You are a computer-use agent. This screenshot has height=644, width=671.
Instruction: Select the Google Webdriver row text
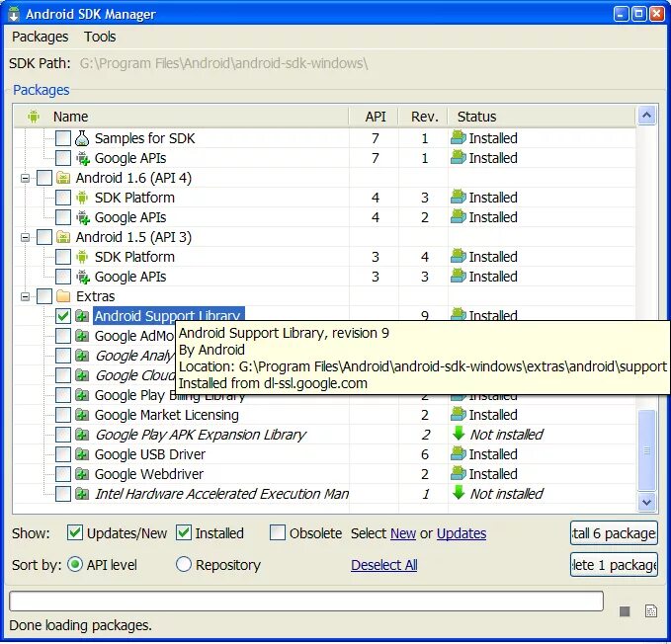tap(149, 474)
